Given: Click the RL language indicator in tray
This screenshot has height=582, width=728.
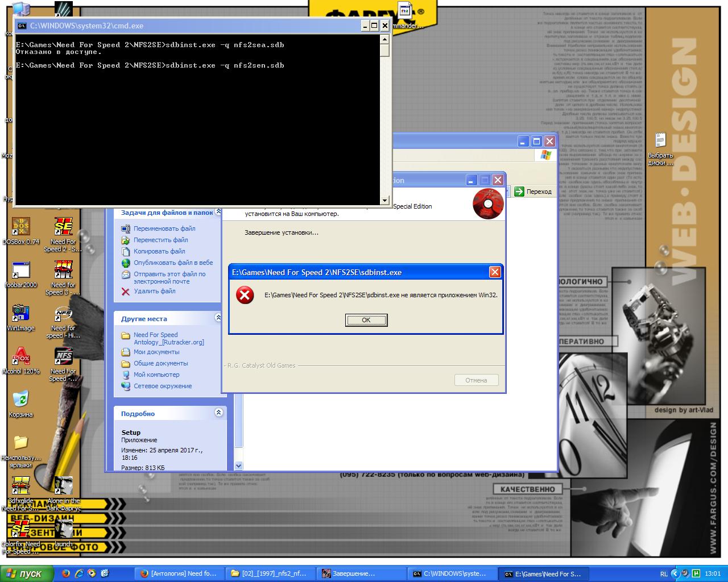Looking at the screenshot, I should click(664, 574).
